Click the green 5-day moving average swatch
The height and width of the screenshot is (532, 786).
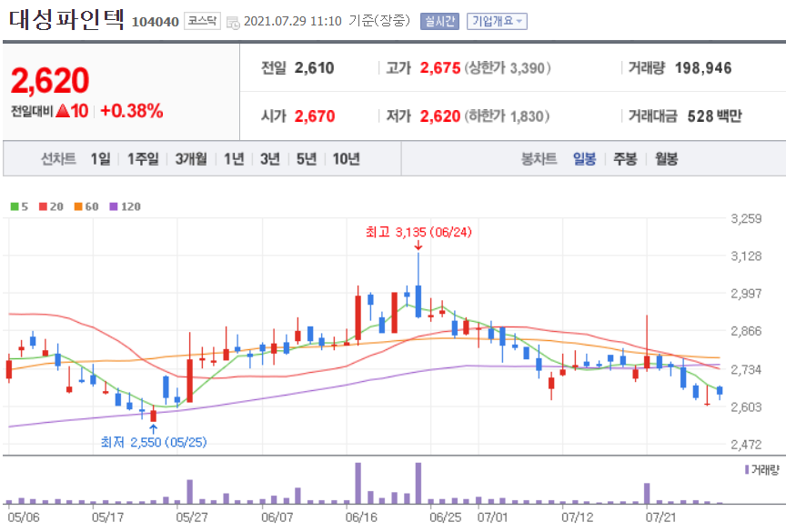tap(15, 206)
